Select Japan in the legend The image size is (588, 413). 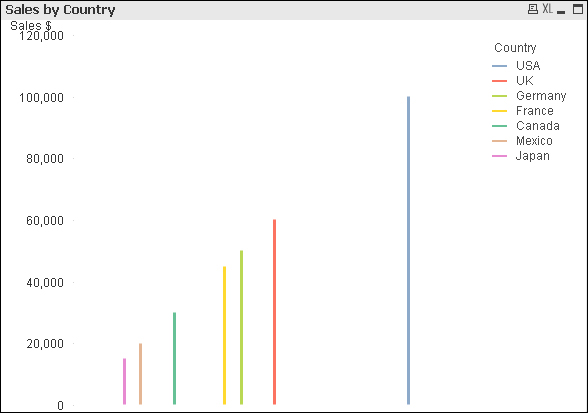click(x=532, y=156)
